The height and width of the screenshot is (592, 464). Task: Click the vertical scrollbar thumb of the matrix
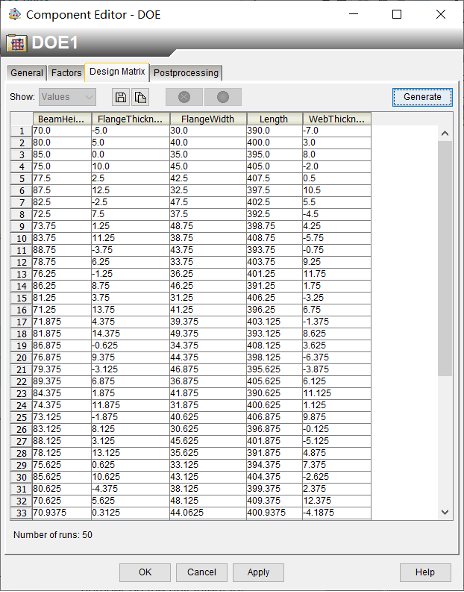[x=445, y=258]
